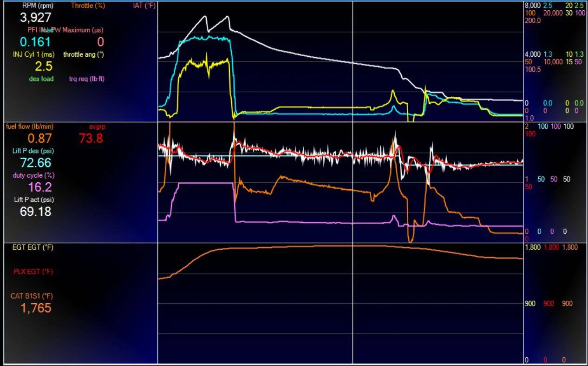588x366 pixels.
Task: Click the 200.0 axis scale label
Action: click(x=533, y=20)
